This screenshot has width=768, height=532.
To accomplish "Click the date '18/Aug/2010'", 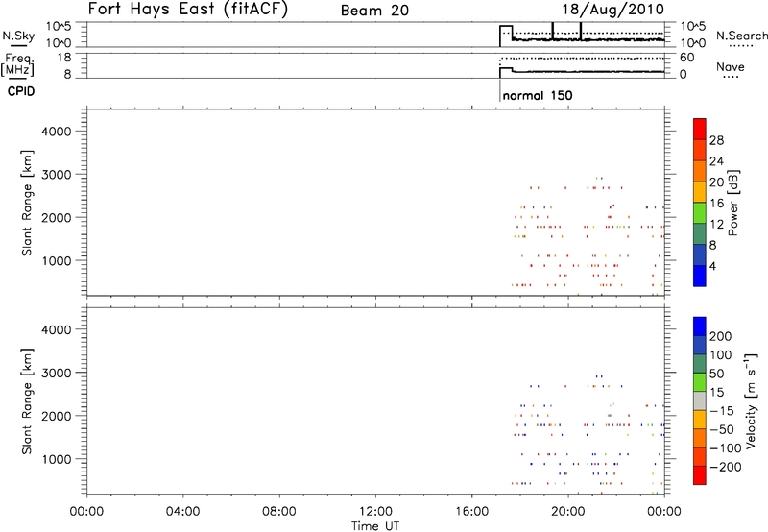I will pyautogui.click(x=612, y=10).
